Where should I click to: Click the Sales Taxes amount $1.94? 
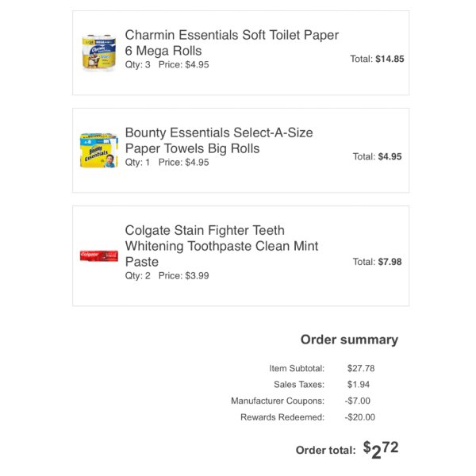(x=359, y=385)
